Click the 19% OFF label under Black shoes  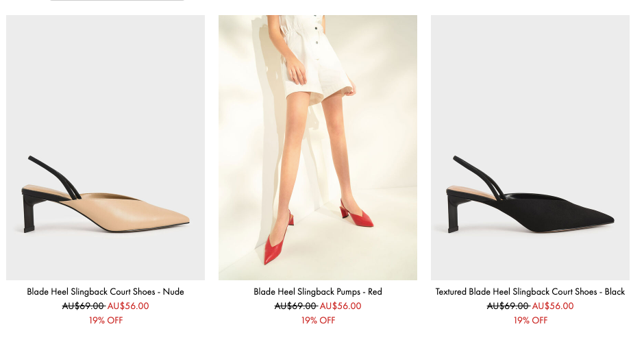530,320
